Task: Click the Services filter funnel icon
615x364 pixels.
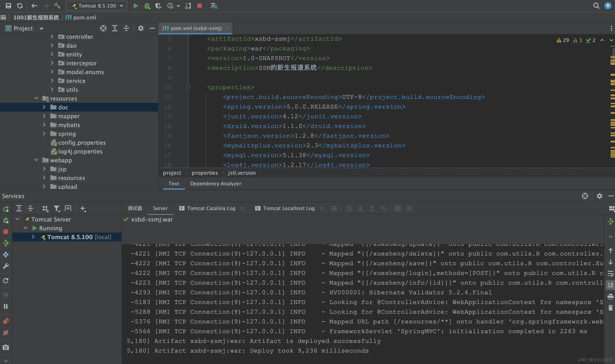Action: (x=57, y=208)
